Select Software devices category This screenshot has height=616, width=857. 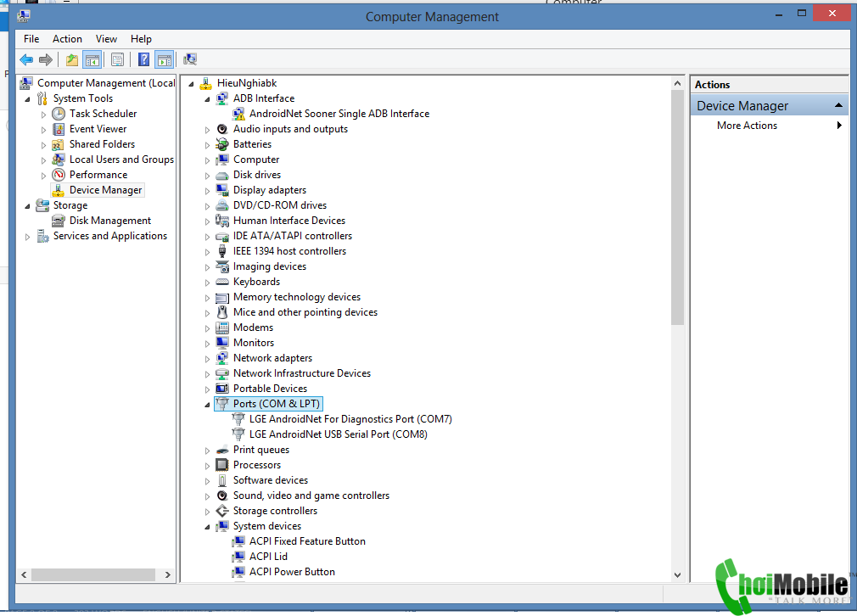coord(271,480)
